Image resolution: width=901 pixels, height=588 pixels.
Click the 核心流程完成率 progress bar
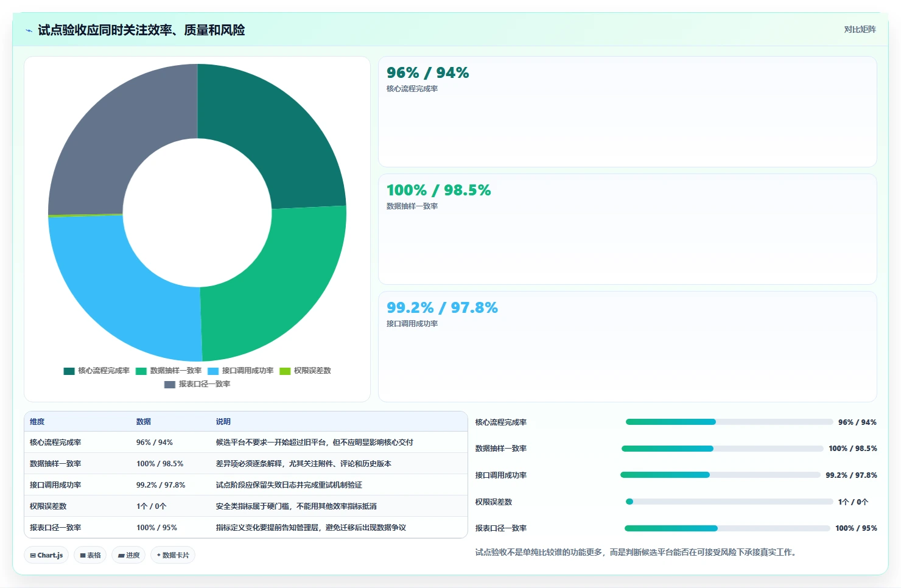point(729,422)
